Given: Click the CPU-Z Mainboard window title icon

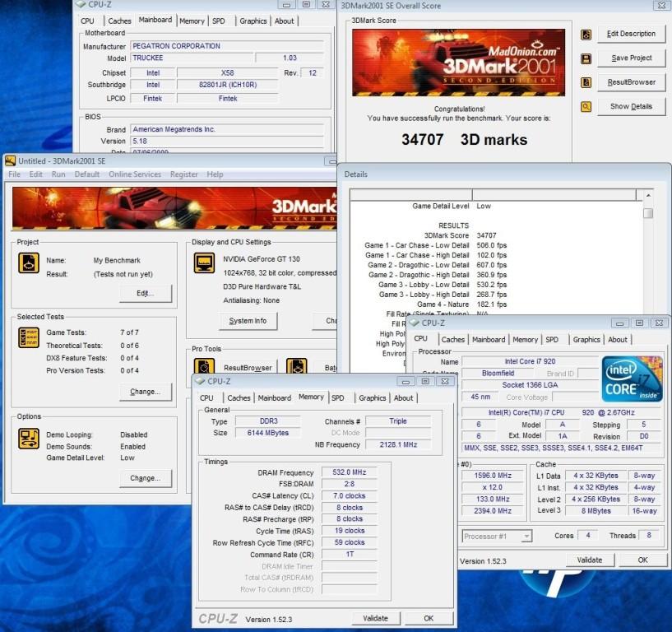Looking at the screenshot, I should click(x=81, y=4).
